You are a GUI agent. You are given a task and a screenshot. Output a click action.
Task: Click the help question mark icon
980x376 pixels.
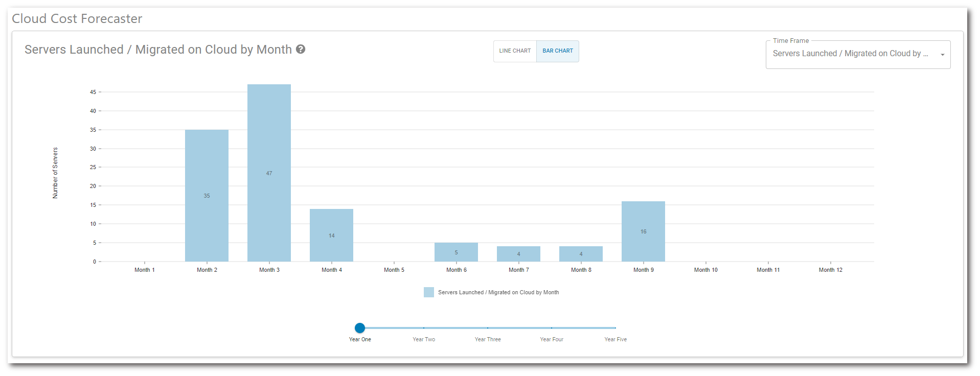click(301, 50)
